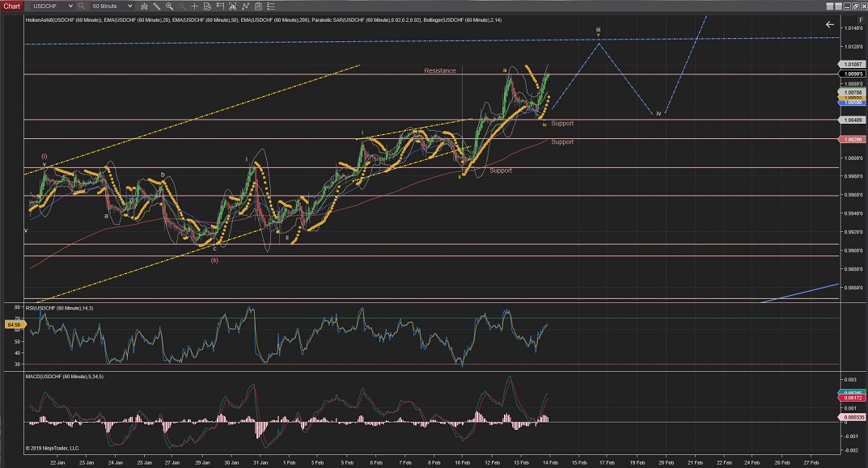The image size is (868, 468).
Task: Open chart Properties list icon
Action: point(270,6)
